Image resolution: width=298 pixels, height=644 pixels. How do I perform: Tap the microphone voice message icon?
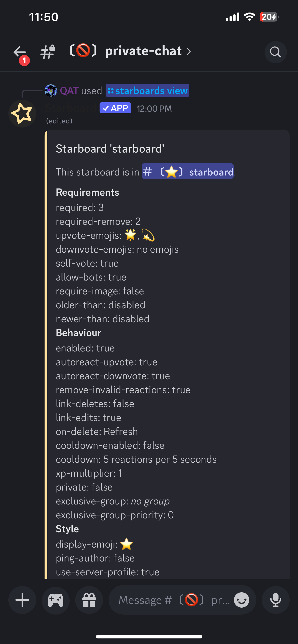click(x=275, y=600)
